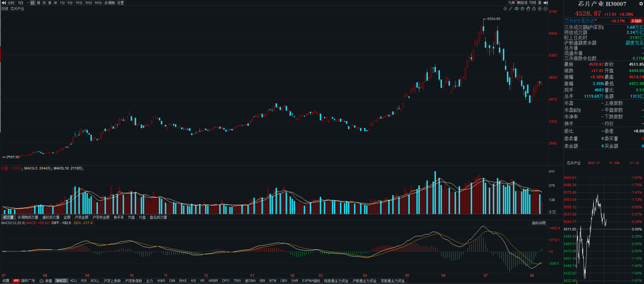Click the chart settings gear icon
The image size is (644, 284).
coord(505,9)
